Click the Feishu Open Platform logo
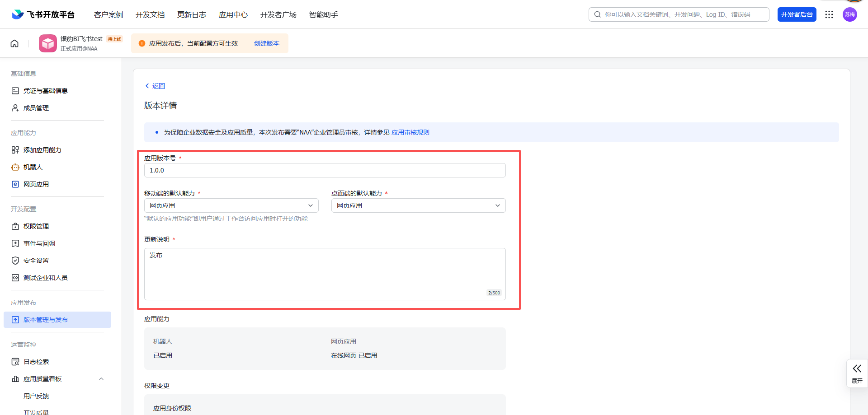 43,14
